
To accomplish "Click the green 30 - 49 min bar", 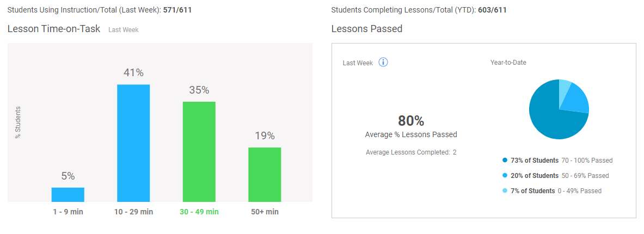I will tap(199, 152).
